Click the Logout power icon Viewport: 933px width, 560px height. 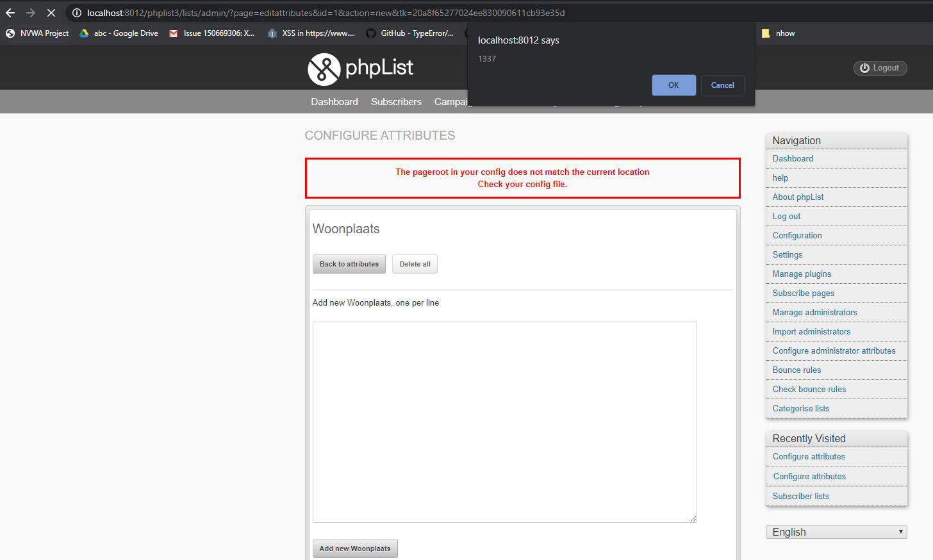(x=865, y=68)
